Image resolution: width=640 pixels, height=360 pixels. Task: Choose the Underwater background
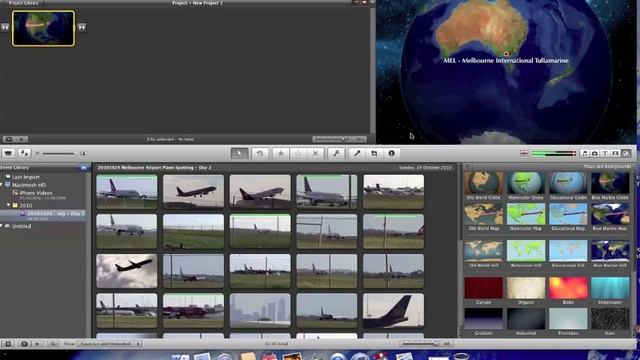(610, 288)
